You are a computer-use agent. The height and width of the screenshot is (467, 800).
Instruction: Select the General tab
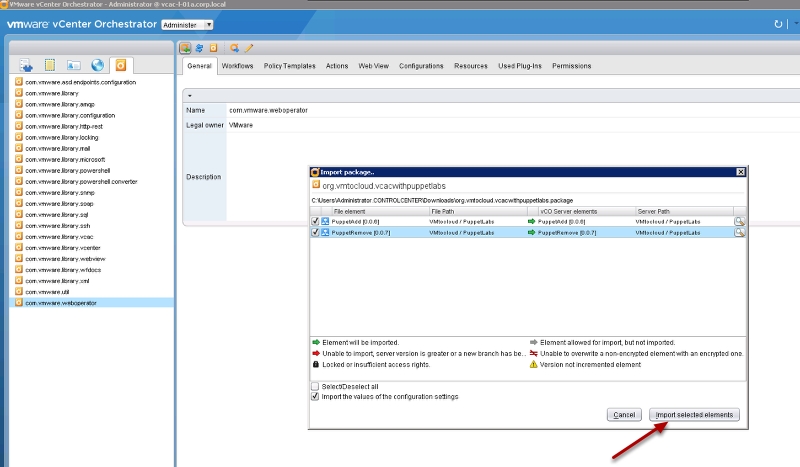[x=199, y=66]
